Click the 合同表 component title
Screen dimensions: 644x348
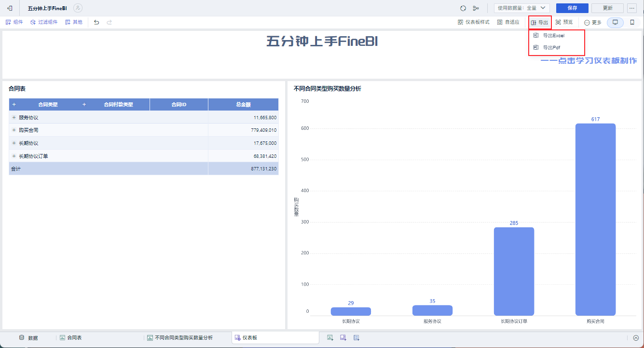(x=17, y=89)
